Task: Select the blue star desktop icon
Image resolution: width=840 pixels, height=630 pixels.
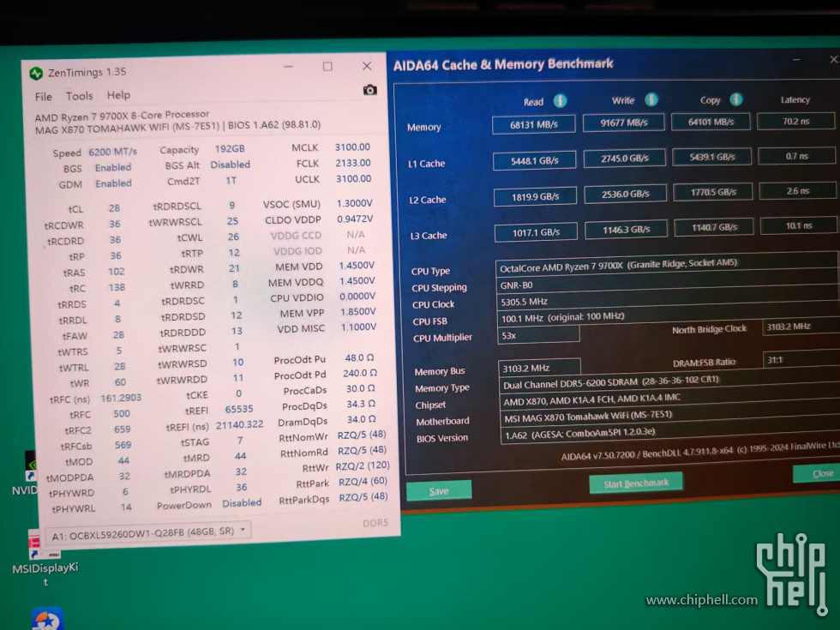Action: tap(47, 619)
